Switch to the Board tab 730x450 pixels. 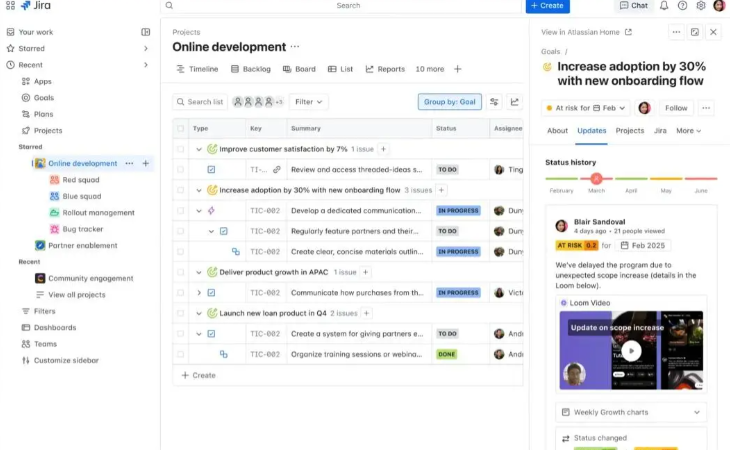click(x=299, y=69)
